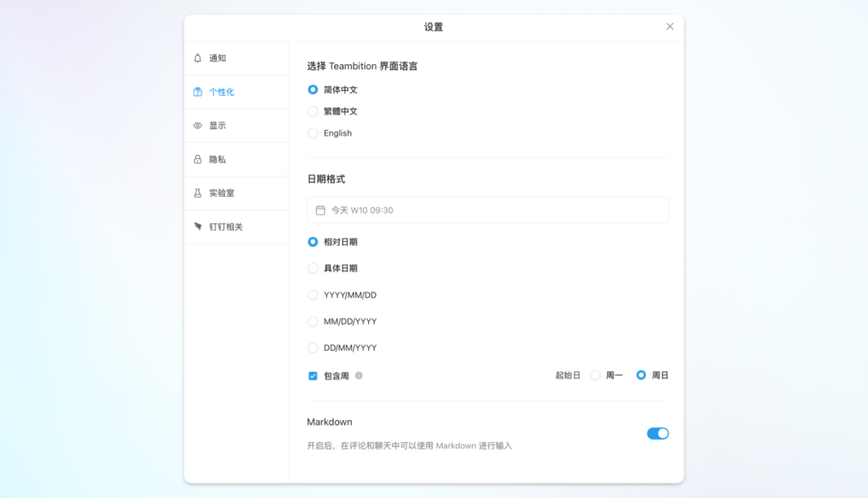Screen dimensions: 868x498
Task: Click the bell icon beside 通知
Action: pyautogui.click(x=198, y=58)
